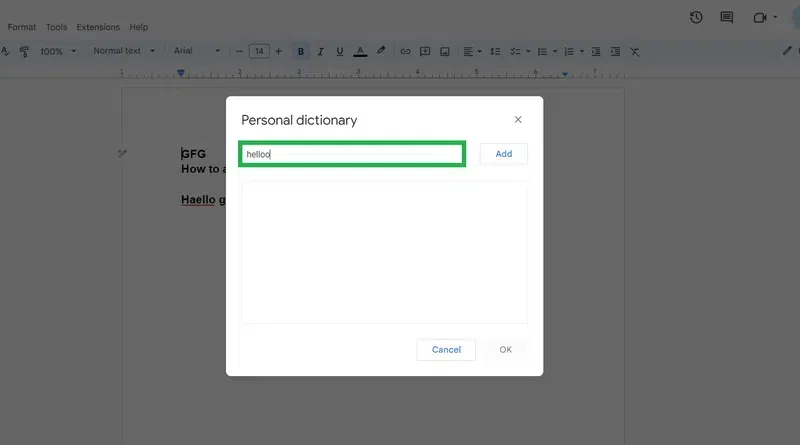Expand the numbered list options arrow
Screen dimensions: 800x445
[x=582, y=51]
